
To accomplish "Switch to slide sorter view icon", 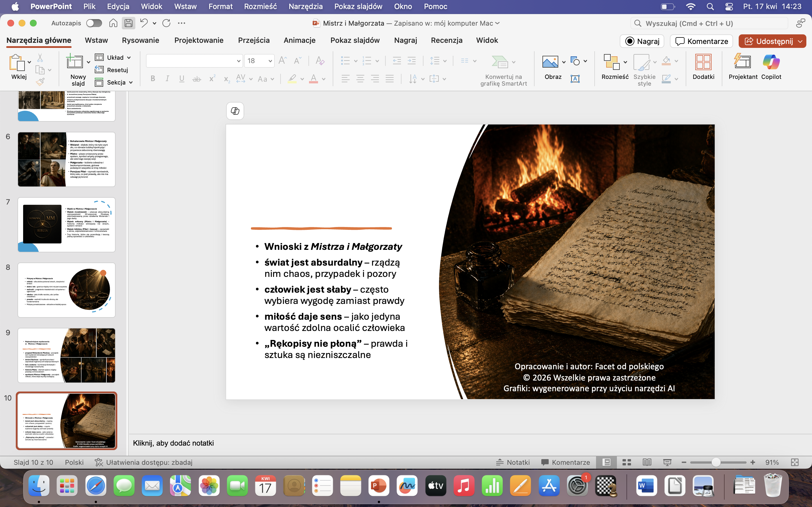I will 626,462.
